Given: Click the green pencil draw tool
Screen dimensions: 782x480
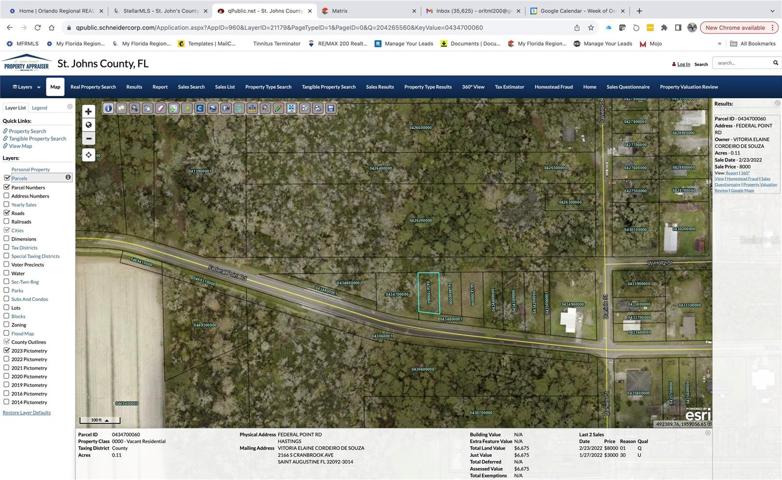Looking at the screenshot, I should pyautogui.click(x=278, y=108).
